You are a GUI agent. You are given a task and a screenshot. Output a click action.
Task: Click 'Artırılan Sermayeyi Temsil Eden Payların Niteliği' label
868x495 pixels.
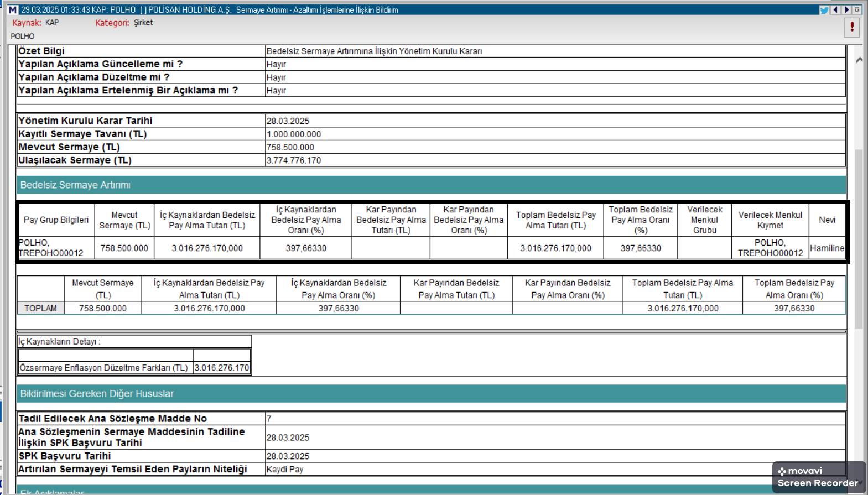point(133,469)
